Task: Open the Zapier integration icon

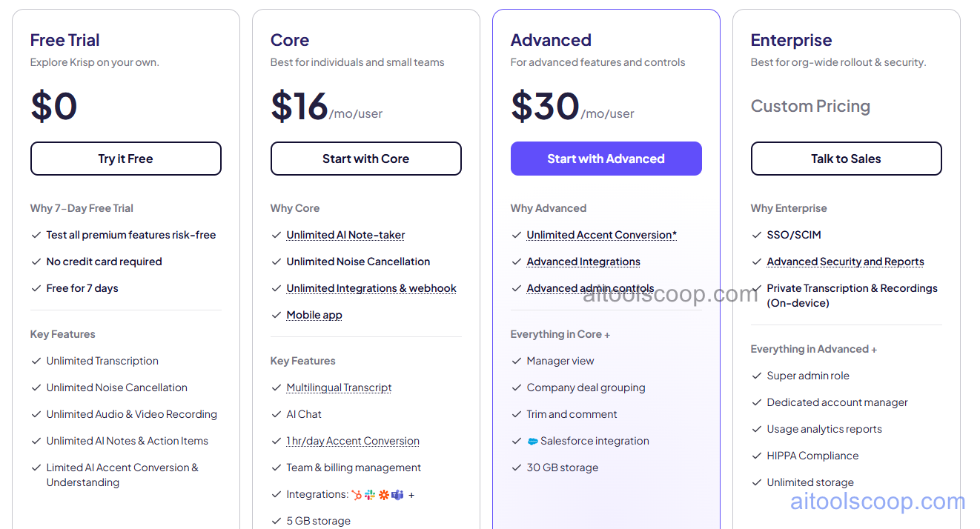Action: pos(384,494)
